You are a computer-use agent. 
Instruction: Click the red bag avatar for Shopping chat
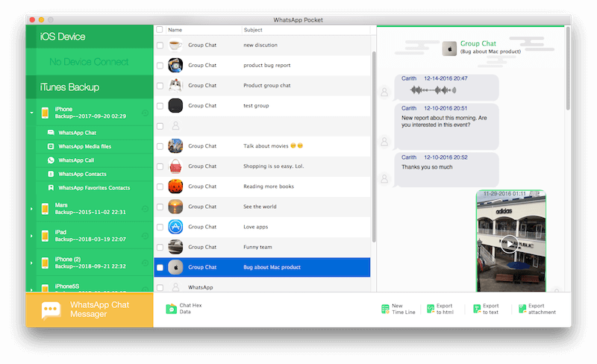pyautogui.click(x=175, y=166)
